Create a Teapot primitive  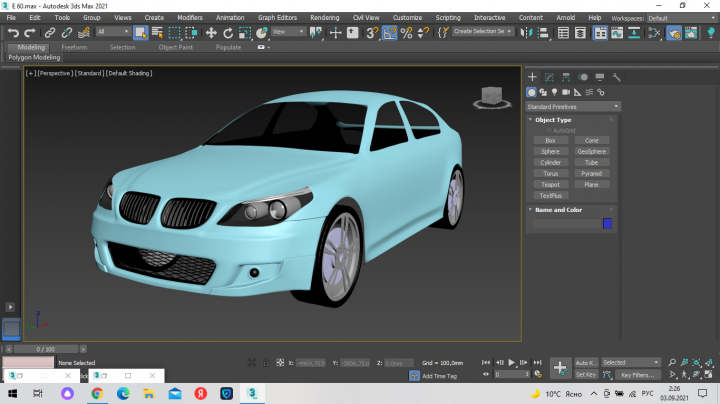551,185
